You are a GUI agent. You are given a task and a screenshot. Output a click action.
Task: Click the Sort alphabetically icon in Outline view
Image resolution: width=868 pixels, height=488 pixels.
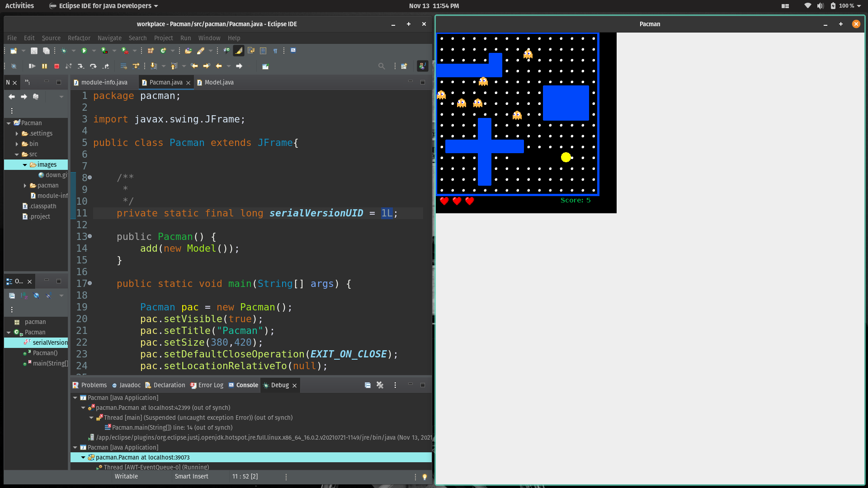point(24,296)
